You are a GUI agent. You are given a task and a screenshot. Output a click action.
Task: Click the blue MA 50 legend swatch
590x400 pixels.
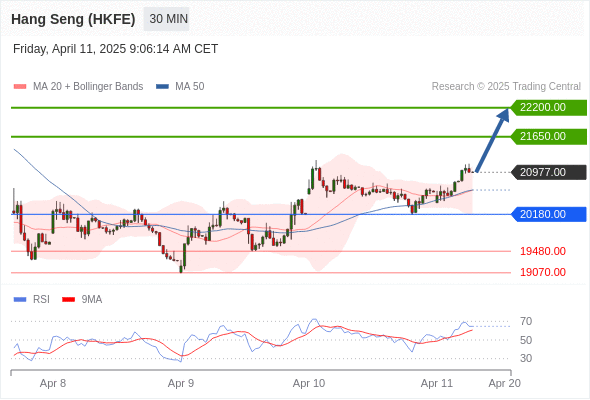pos(162,87)
